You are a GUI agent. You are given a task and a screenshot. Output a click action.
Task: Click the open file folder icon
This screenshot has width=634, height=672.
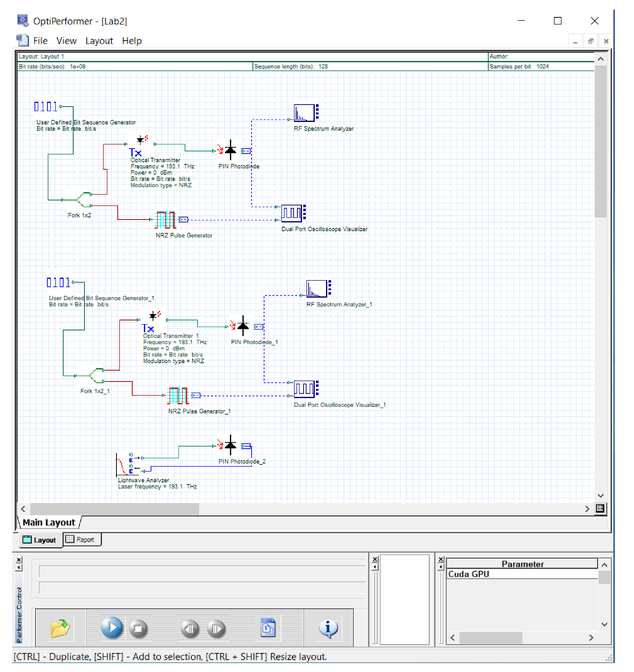pos(61,628)
